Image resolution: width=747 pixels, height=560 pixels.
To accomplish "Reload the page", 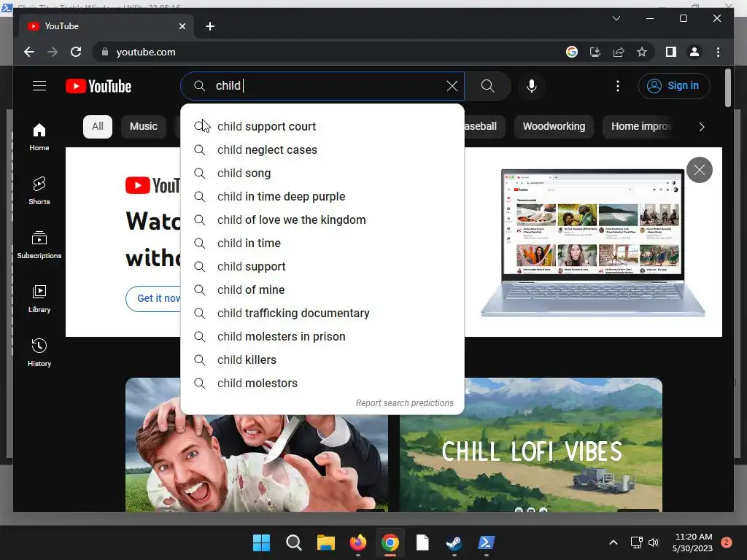I will point(76,52).
